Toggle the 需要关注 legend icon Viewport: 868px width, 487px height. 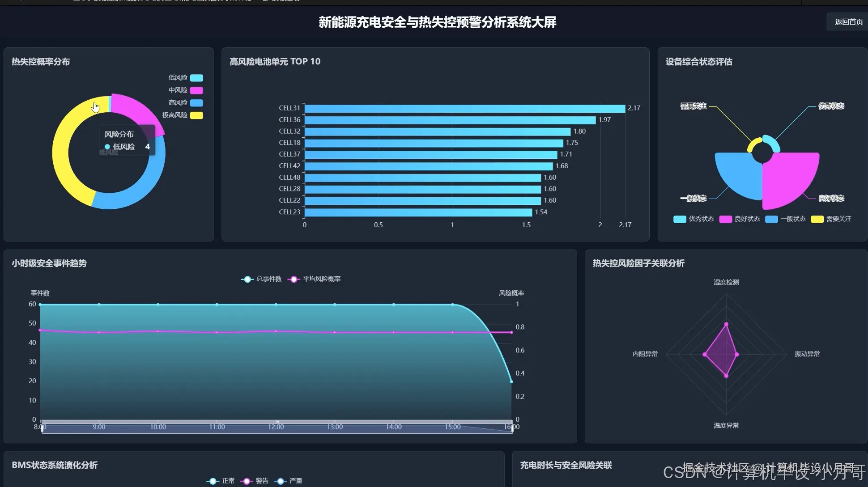click(817, 219)
